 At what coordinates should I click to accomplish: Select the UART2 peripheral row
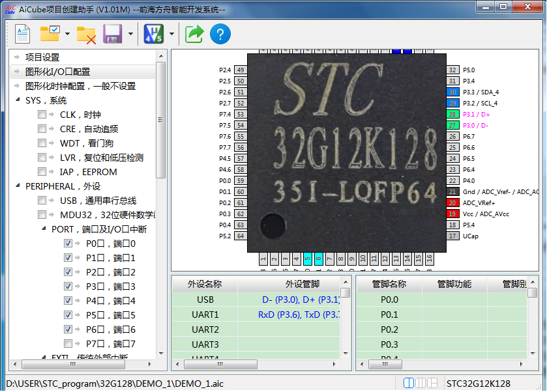256,329
